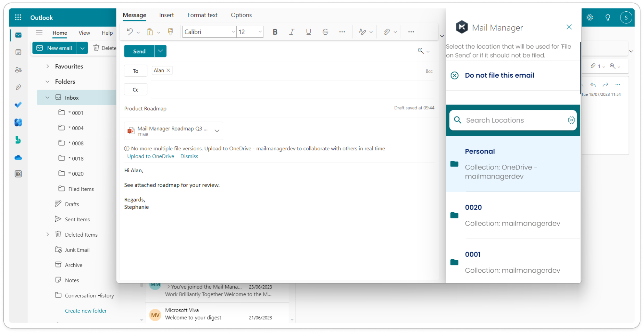Show the Bcc field
Image resolution: width=644 pixels, height=333 pixels.
pos(429,71)
